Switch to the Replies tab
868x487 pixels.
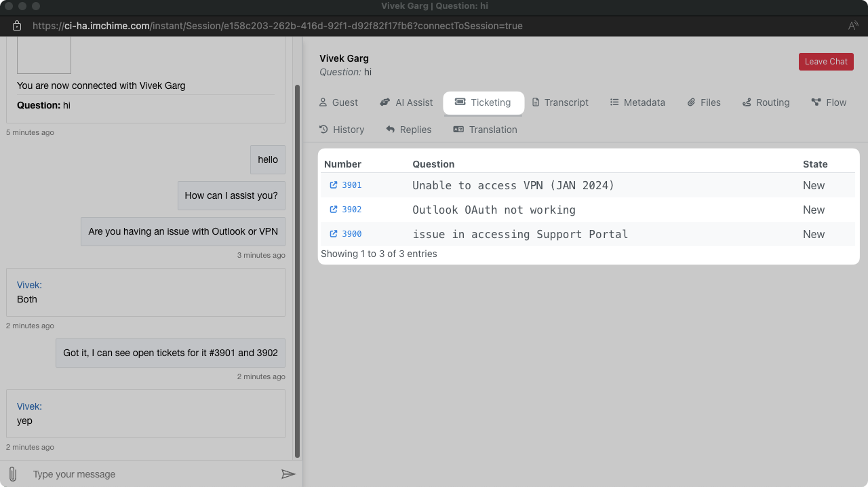click(x=409, y=130)
